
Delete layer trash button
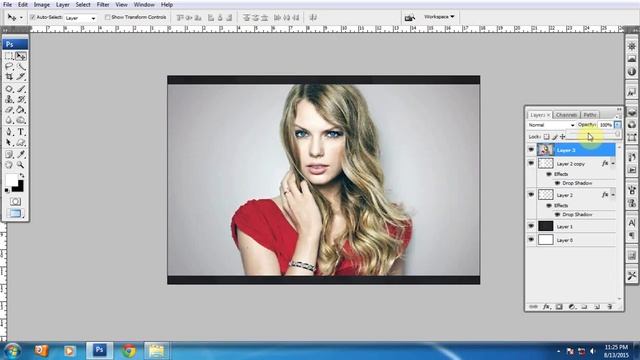[x=610, y=307]
